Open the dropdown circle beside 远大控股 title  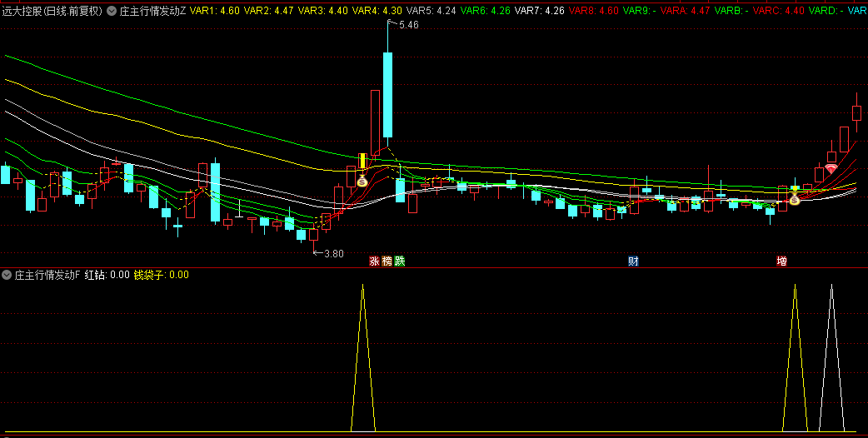[112, 11]
